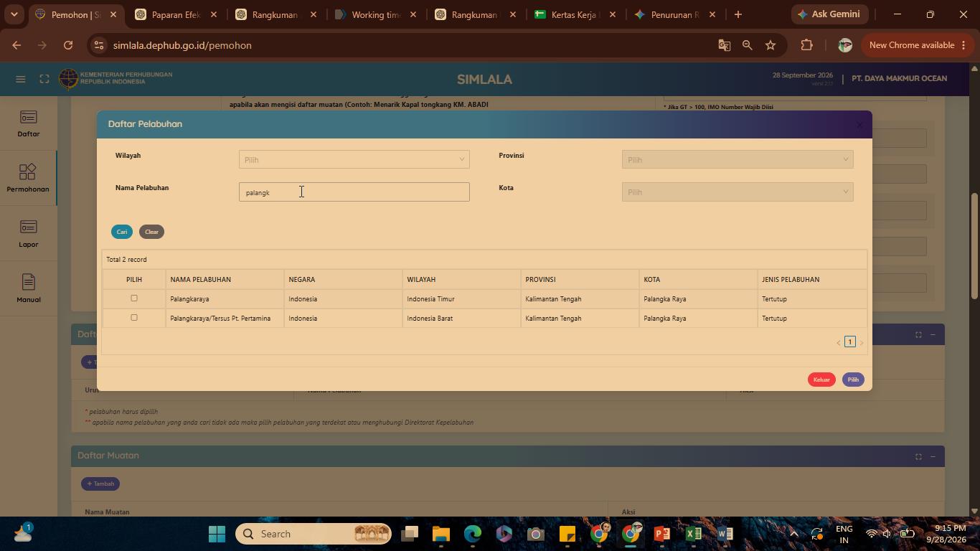The height and width of the screenshot is (551, 980).
Task: Select the Permohonan sidebar icon
Action: point(28,171)
